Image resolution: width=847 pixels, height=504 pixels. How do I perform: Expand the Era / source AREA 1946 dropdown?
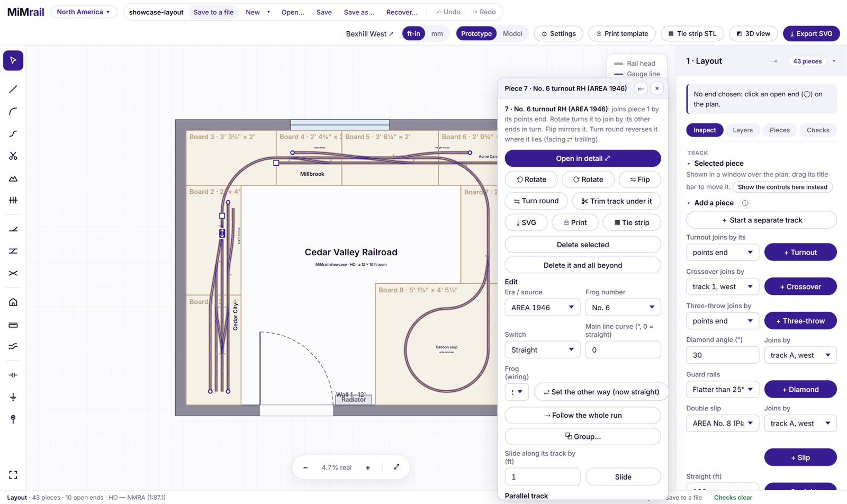(x=543, y=308)
